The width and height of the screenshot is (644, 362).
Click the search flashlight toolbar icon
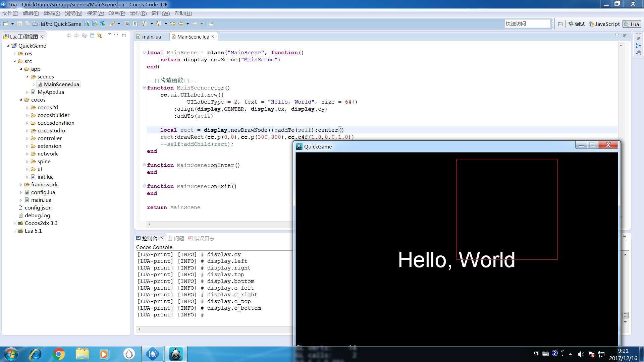click(112, 24)
